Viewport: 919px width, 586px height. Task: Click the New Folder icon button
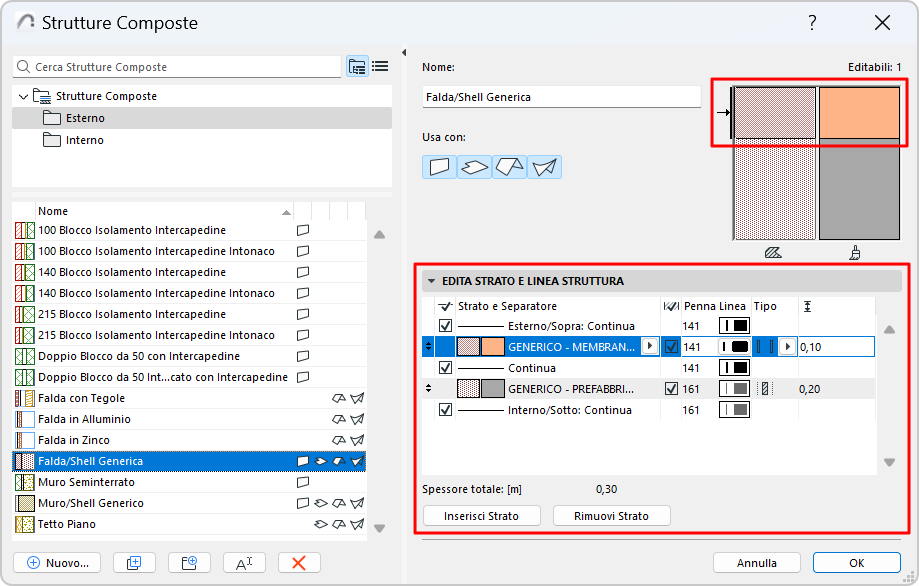(189, 563)
